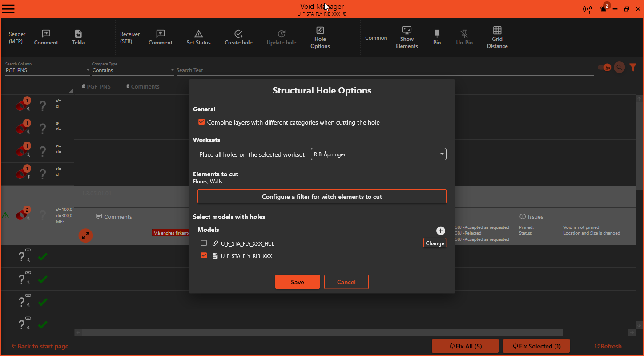Open the Compare Type dropdown showing Contains
This screenshot has height=356, width=644.
click(172, 70)
